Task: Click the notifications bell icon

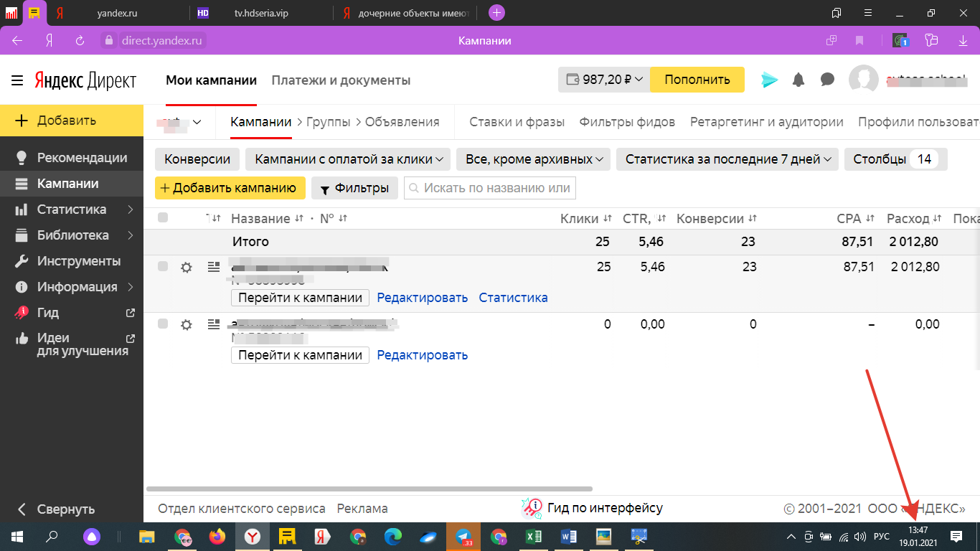Action: pos(798,80)
